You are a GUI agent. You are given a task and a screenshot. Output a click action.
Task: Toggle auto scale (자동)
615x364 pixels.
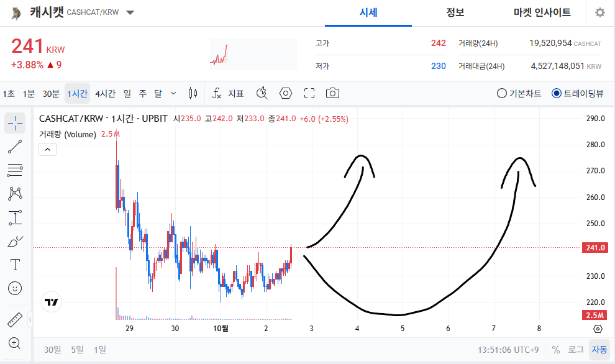599,350
